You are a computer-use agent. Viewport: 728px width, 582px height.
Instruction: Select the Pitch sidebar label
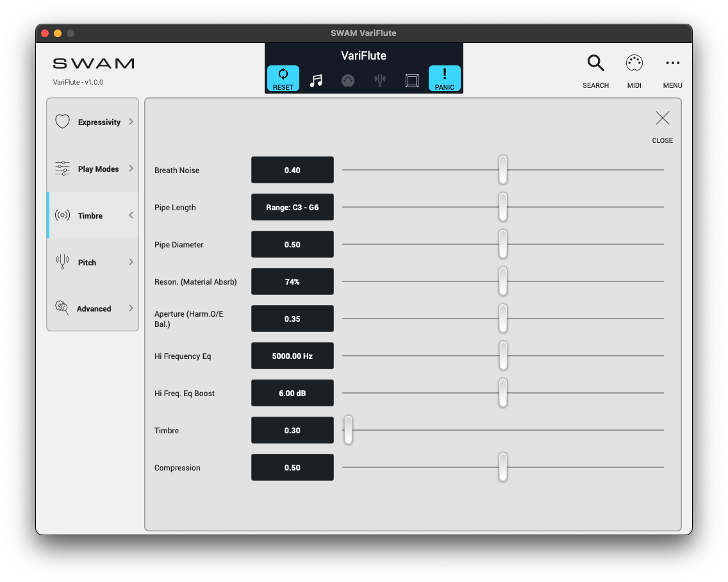click(87, 262)
